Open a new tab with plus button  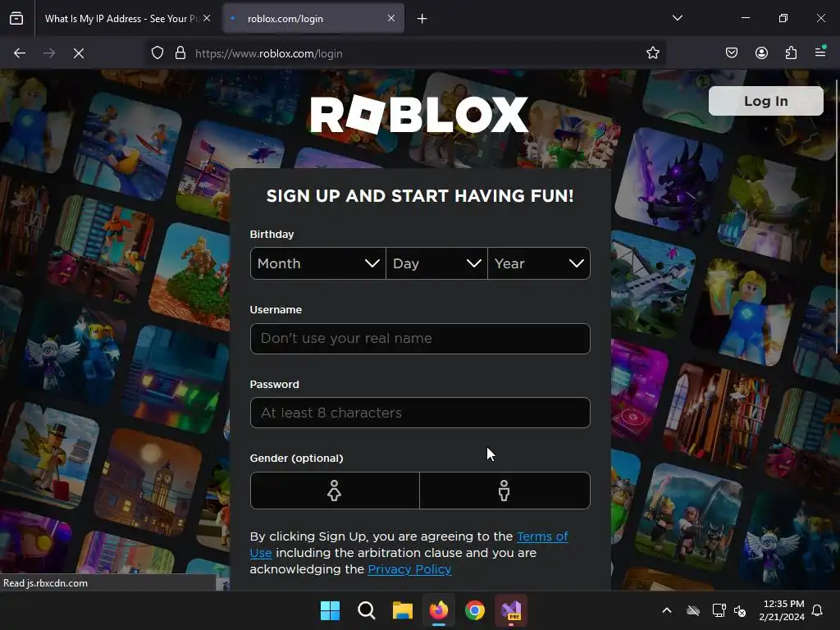tap(422, 19)
